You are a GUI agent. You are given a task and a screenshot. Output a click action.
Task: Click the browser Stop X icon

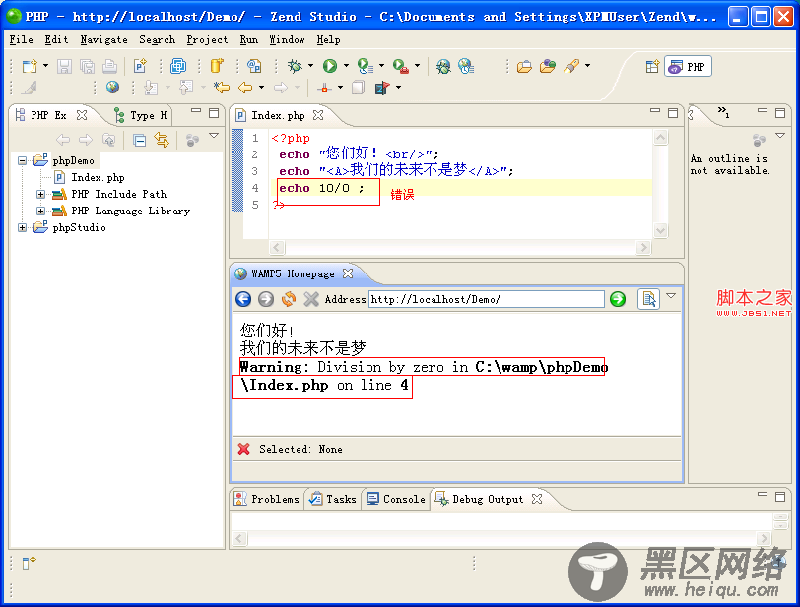[x=311, y=299]
